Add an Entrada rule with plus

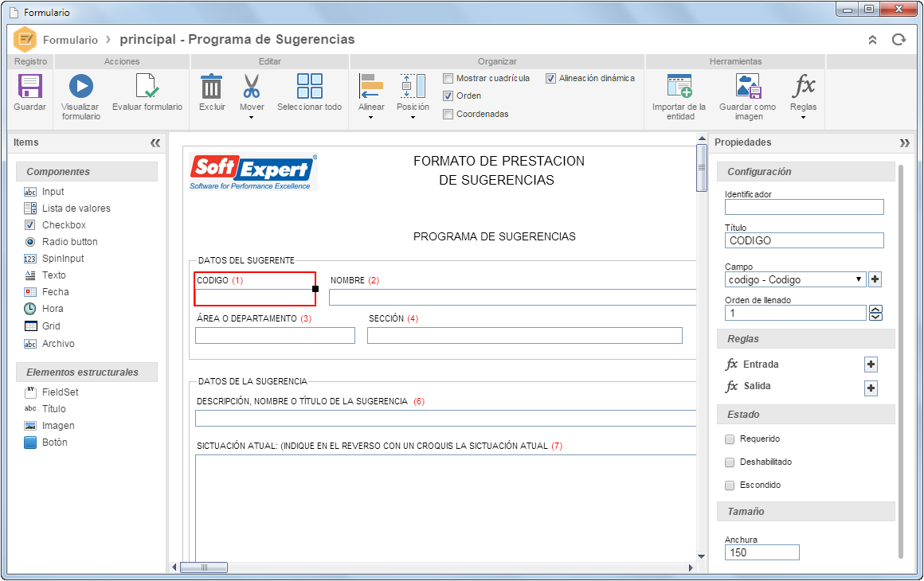[871, 365]
